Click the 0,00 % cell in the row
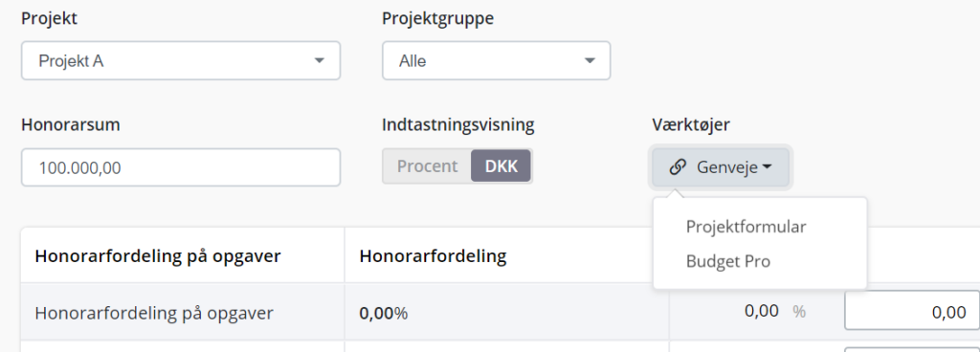 pyautogui.click(x=775, y=311)
